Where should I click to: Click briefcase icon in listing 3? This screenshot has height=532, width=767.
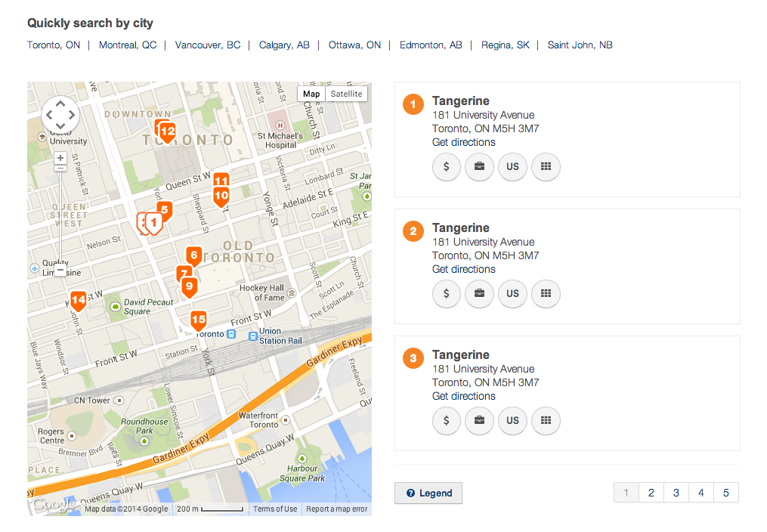[x=479, y=420]
